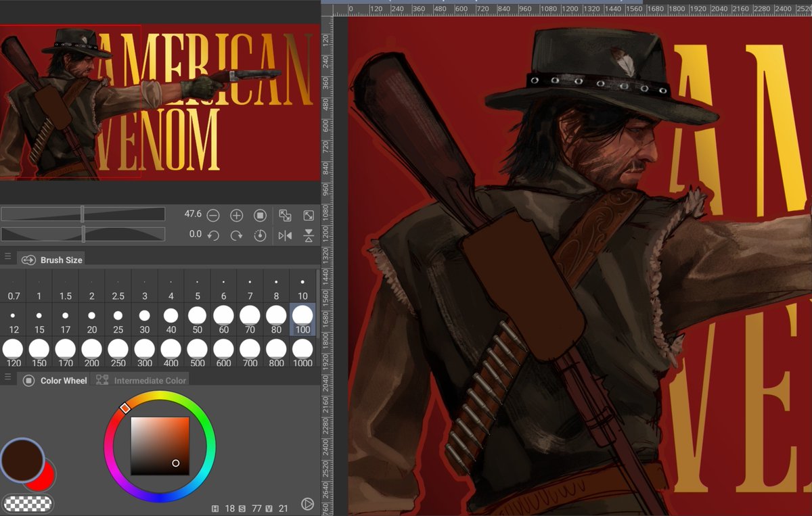Choose brush size preset 1000

(302, 352)
